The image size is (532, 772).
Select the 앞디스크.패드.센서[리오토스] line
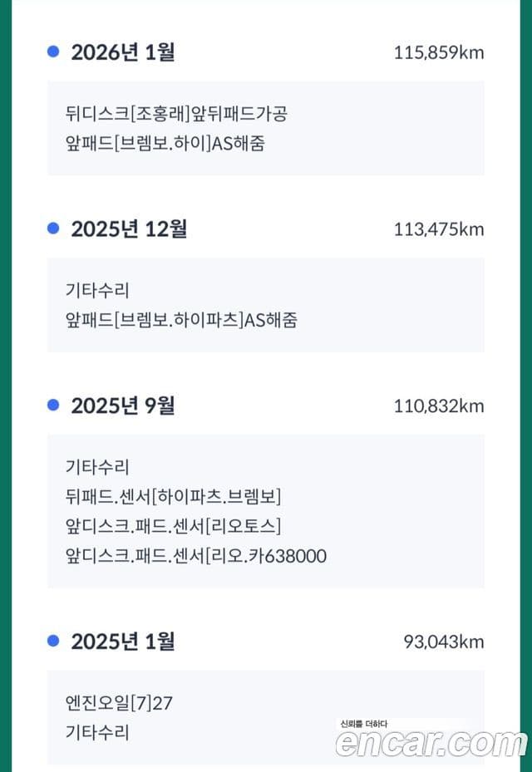click(x=174, y=526)
